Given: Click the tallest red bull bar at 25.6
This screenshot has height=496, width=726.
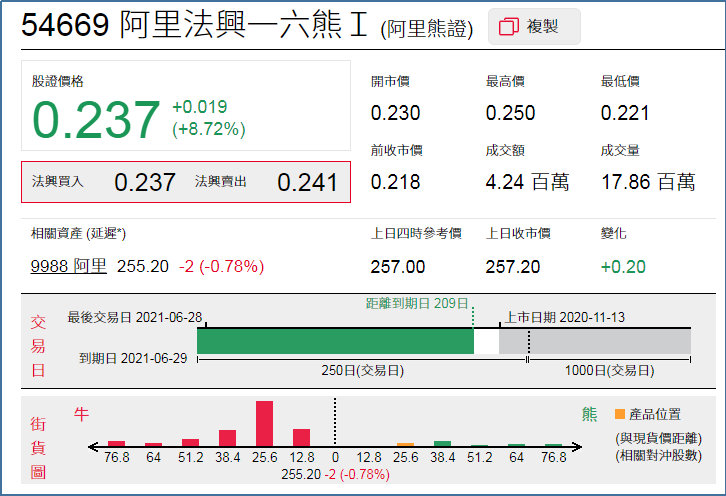Looking at the screenshot, I should point(264,423).
